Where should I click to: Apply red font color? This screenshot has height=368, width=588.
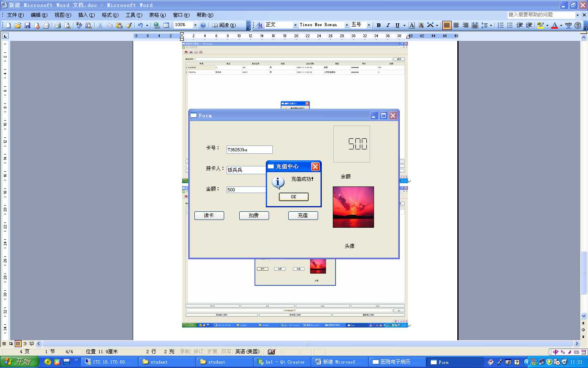point(555,25)
